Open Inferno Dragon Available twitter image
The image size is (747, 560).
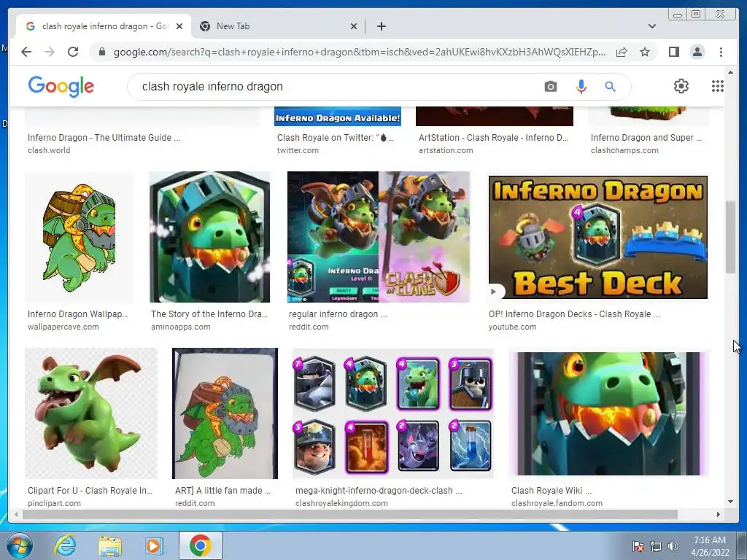pyautogui.click(x=337, y=117)
